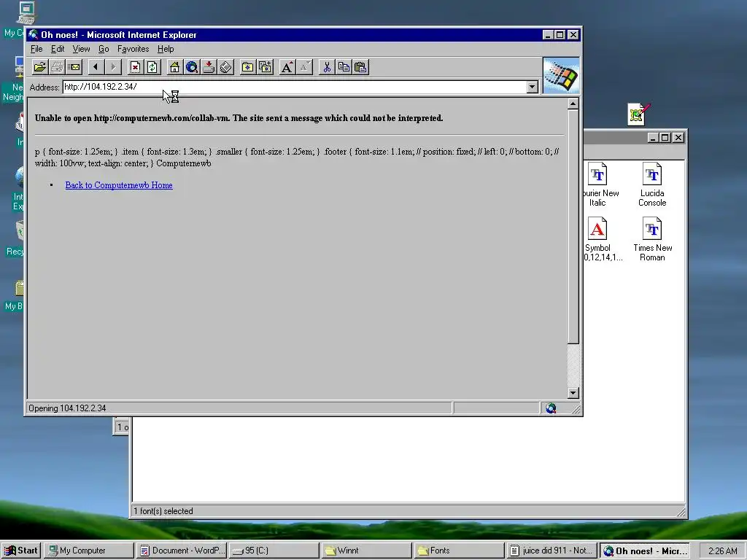
Task: Click the globe icon in IE status bar
Action: point(551,408)
